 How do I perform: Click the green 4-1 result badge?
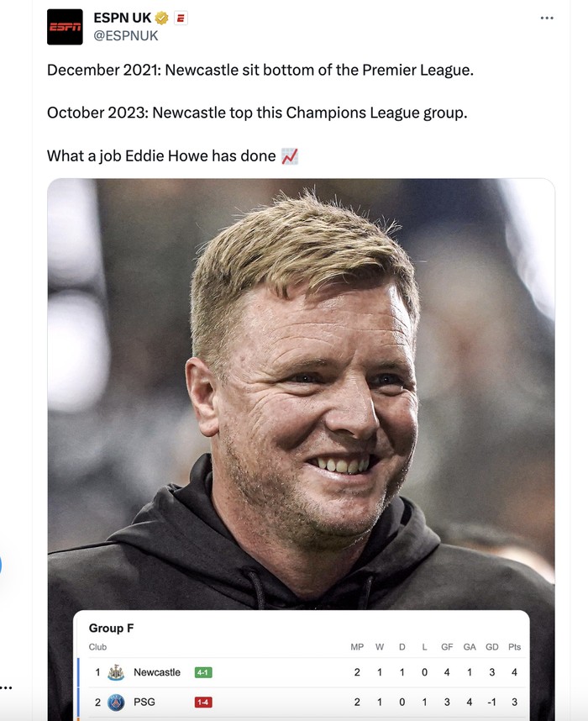point(203,672)
